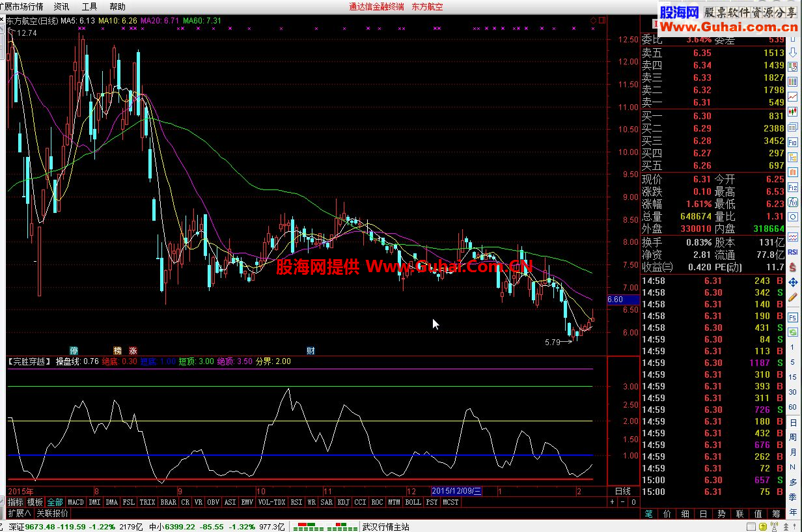The width and height of the screenshot is (802, 532).
Task: Click the candlestick chart icon in sidebar
Action: pos(793,111)
